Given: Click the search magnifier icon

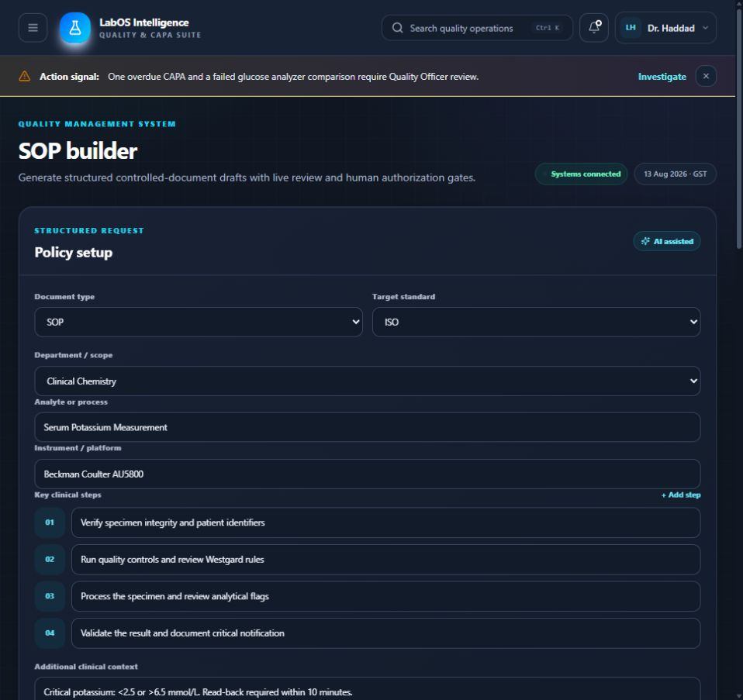Looking at the screenshot, I should click(398, 28).
